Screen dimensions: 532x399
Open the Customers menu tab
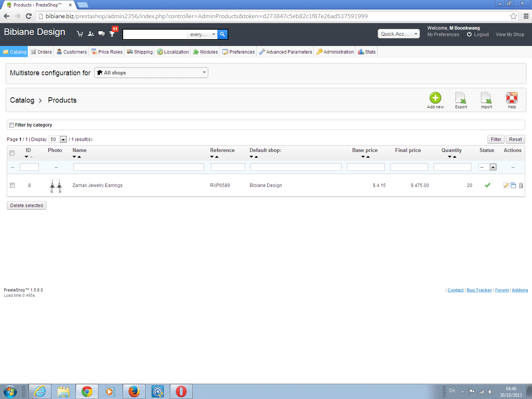tap(71, 52)
